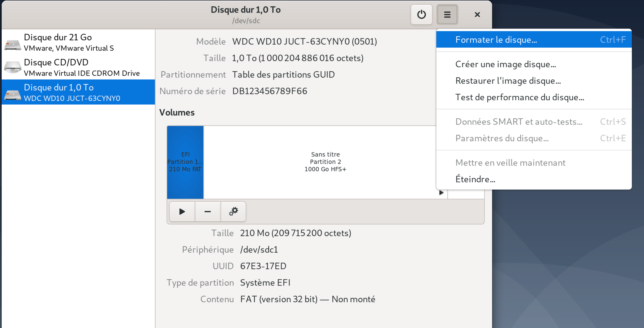Click the small play arrow beside partition 2
The width and height of the screenshot is (644, 328).
(x=441, y=193)
